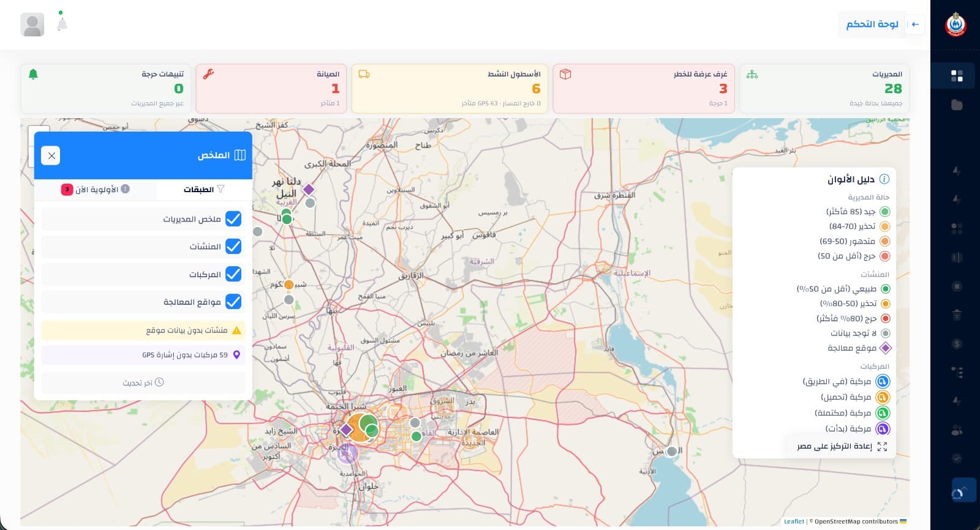Open the الصيانة 1 summary card

[271, 89]
